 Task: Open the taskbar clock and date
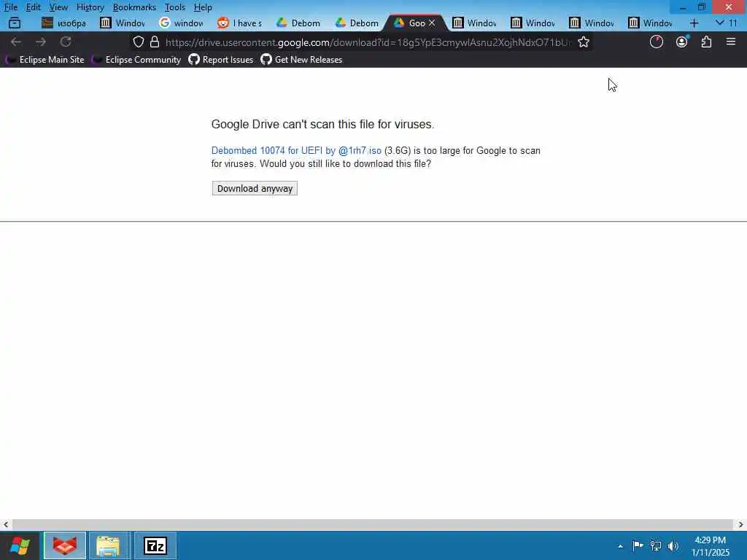pyautogui.click(x=711, y=545)
